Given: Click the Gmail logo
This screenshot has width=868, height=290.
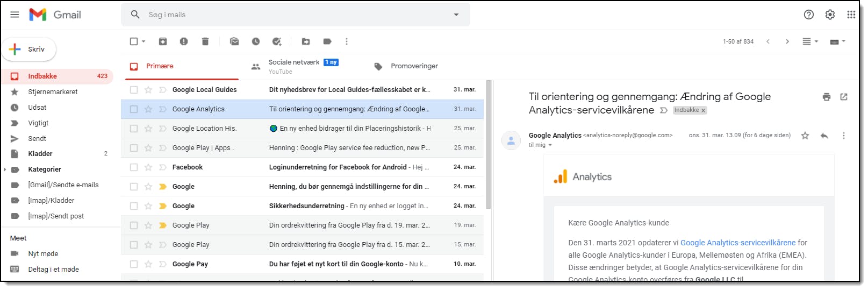Looking at the screenshot, I should tap(55, 15).
